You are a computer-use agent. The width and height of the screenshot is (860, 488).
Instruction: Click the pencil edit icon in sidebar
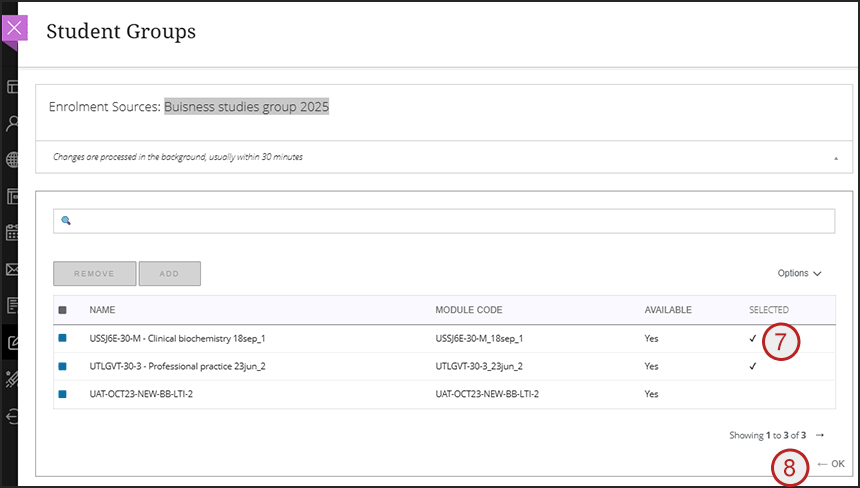[x=13, y=342]
